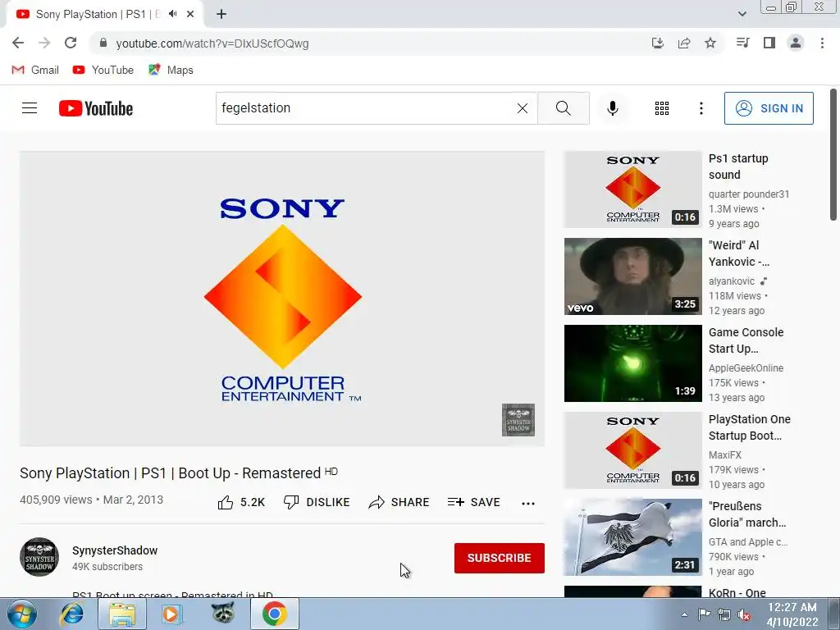Click the AppleGeekOnline channel name

pyautogui.click(x=746, y=368)
